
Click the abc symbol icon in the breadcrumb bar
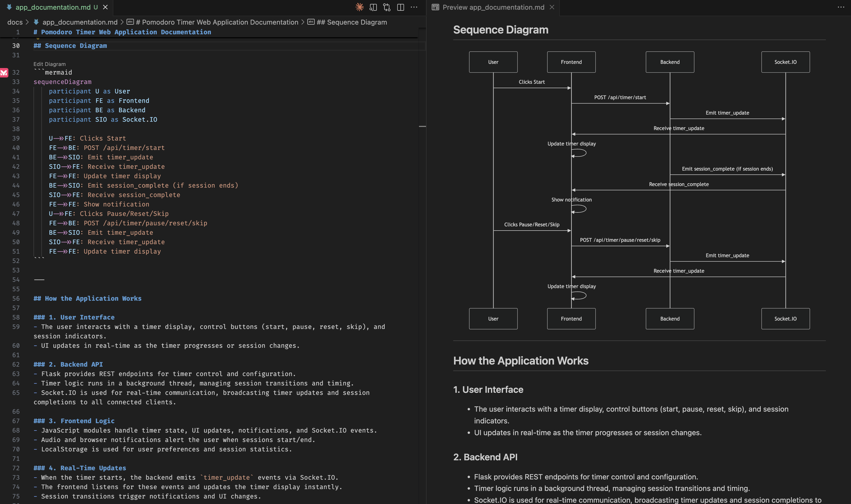pyautogui.click(x=130, y=22)
